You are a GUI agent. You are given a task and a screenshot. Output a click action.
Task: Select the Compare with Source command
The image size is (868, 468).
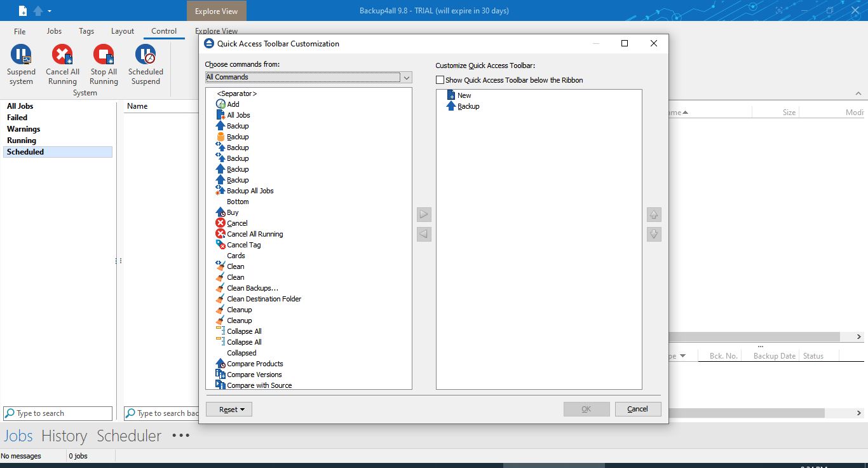[254, 385]
